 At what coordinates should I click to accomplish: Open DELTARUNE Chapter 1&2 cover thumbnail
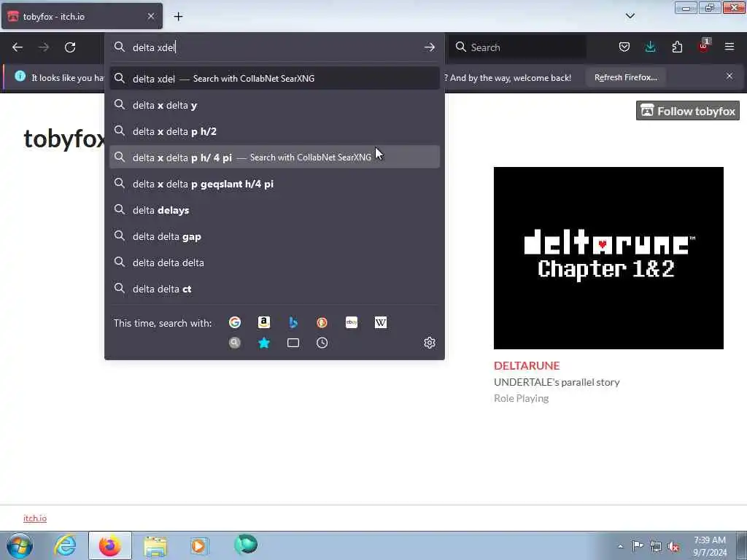(608, 257)
